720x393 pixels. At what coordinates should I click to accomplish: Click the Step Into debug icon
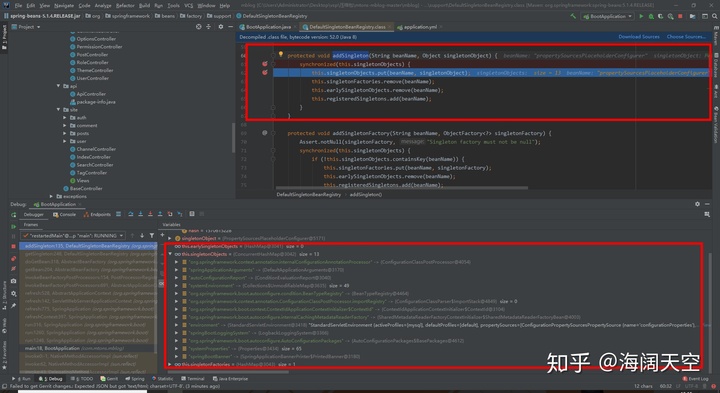(141, 214)
